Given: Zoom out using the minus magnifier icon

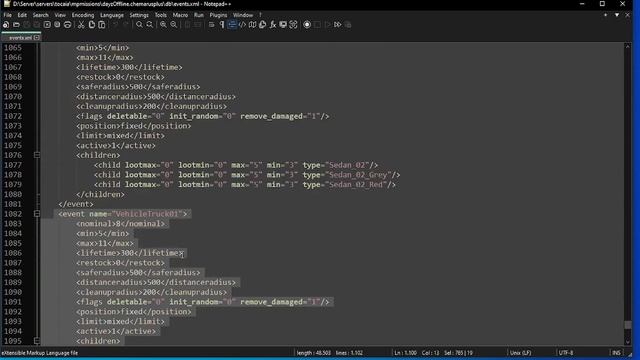Looking at the screenshot, I should click(x=174, y=25).
